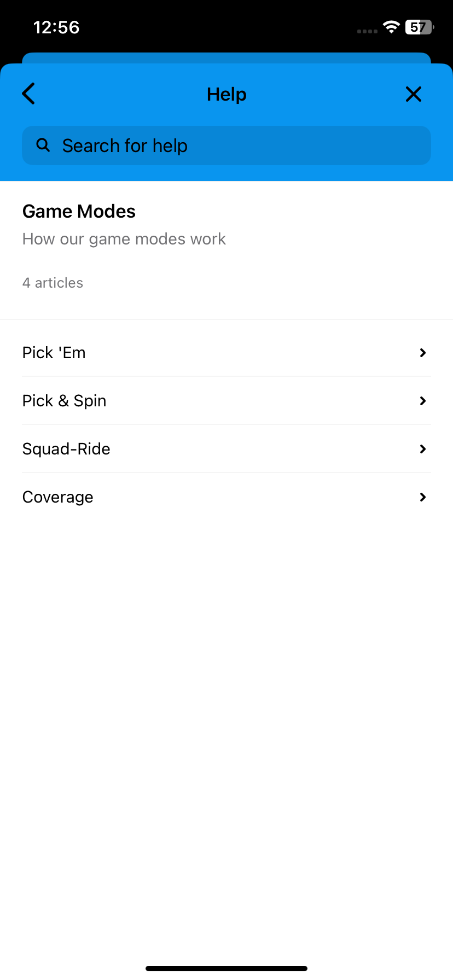Tap the Help title text
Screen dimensions: 453x980
pyautogui.click(x=226, y=94)
